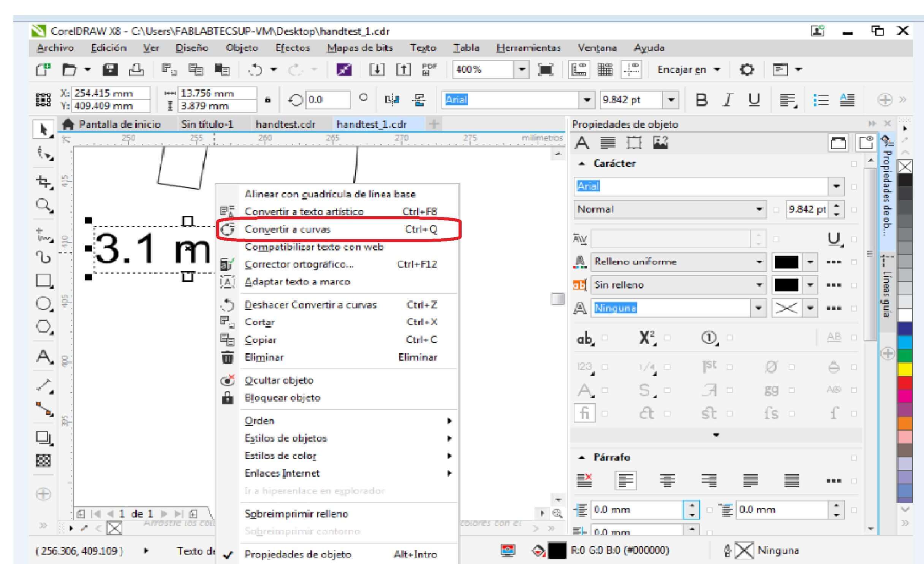Image resolution: width=924 pixels, height=564 pixels.
Task: Toggle show grid button
Action: point(605,70)
